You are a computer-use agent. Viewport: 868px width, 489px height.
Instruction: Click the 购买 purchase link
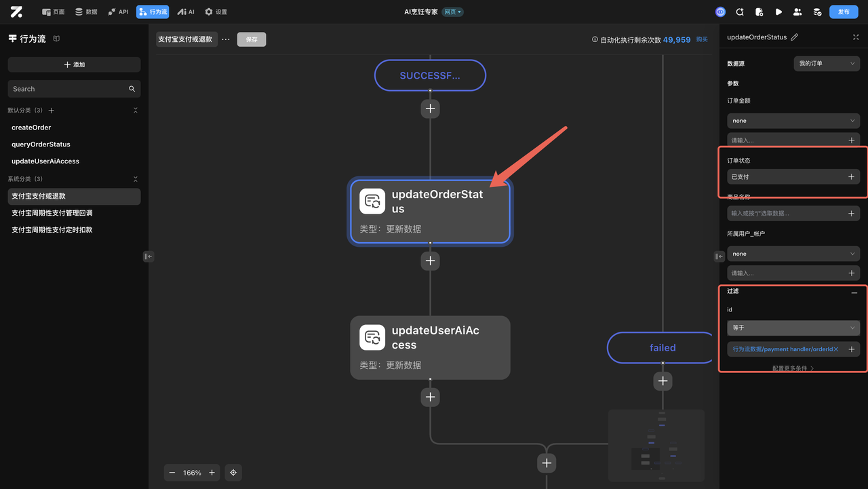702,40
